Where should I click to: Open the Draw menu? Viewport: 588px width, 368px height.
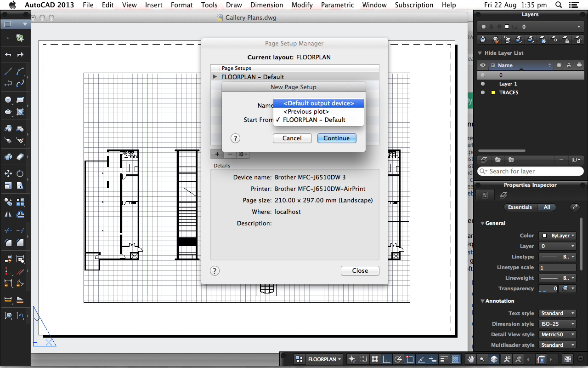[x=234, y=5]
